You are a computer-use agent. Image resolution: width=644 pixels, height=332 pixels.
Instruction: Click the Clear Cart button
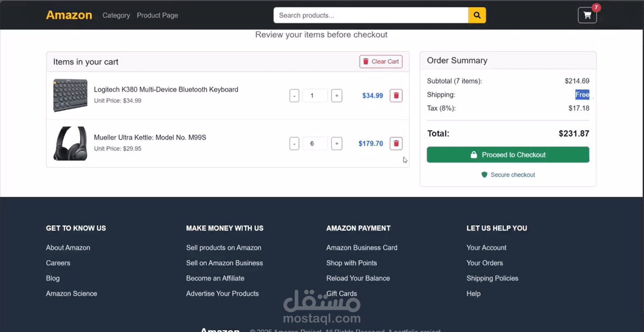tap(381, 61)
